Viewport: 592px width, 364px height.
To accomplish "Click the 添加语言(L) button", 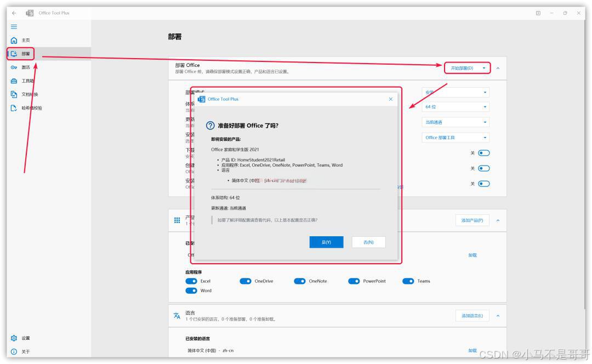I will point(473,316).
